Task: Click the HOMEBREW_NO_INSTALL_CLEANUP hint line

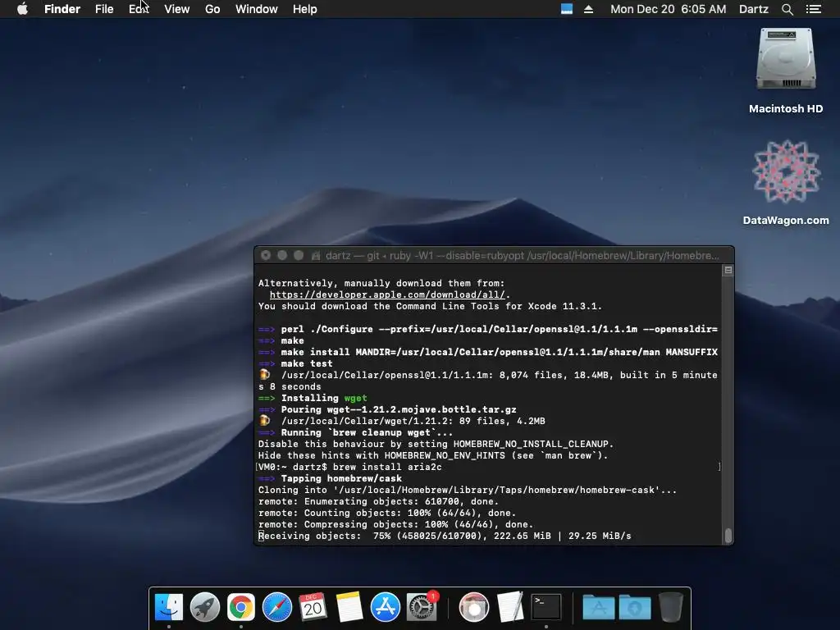Action: pos(436,444)
